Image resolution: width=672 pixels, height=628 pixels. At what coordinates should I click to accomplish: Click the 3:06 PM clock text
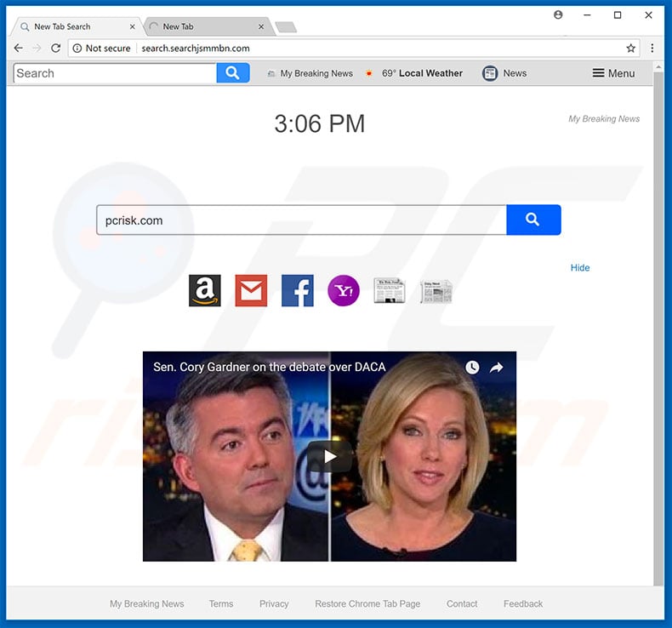(320, 124)
